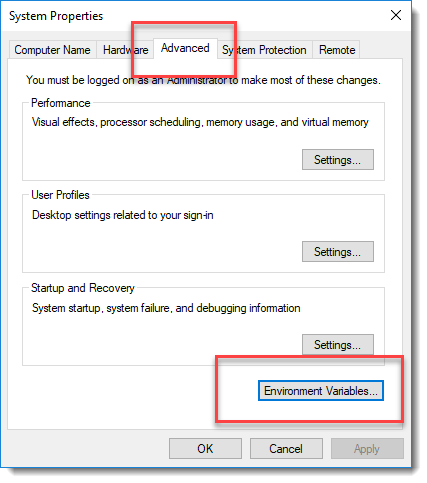Viewport: 427px width, 483px height.
Task: Click the visual effects description text
Action: (x=200, y=122)
